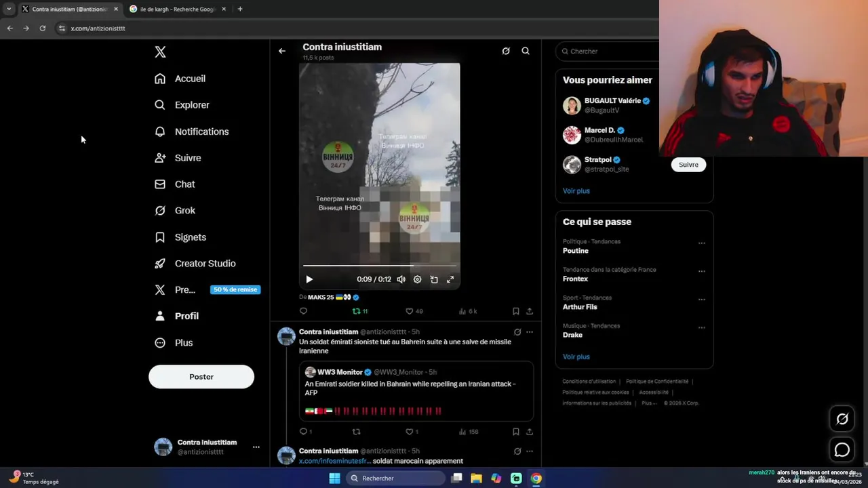Mute the video sound
This screenshot has width=868, height=488.
(x=401, y=279)
